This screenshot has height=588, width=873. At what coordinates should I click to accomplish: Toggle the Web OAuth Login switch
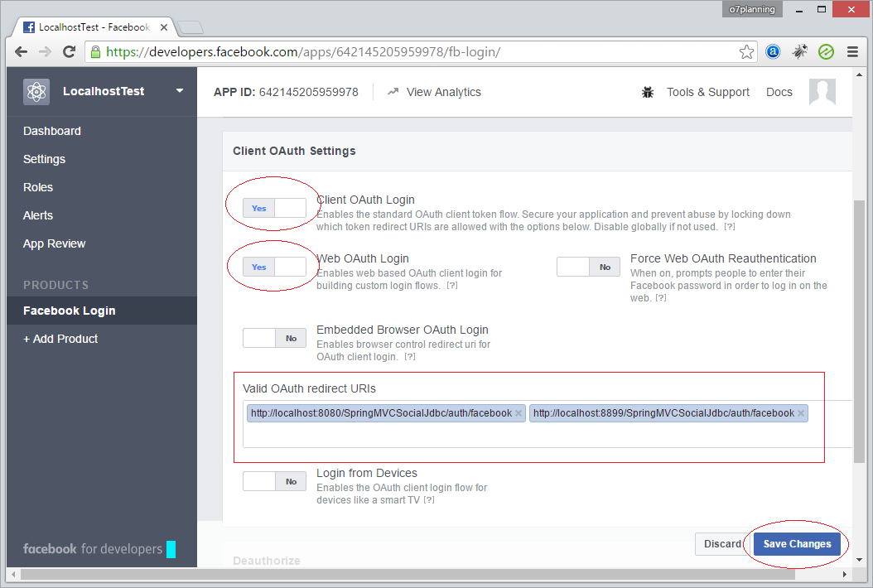pos(274,267)
